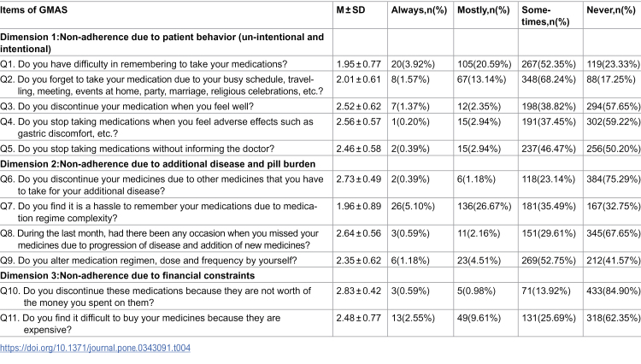641x364 pixels.
Task: Click Q1 question about remembering medications
Action: (x=144, y=64)
